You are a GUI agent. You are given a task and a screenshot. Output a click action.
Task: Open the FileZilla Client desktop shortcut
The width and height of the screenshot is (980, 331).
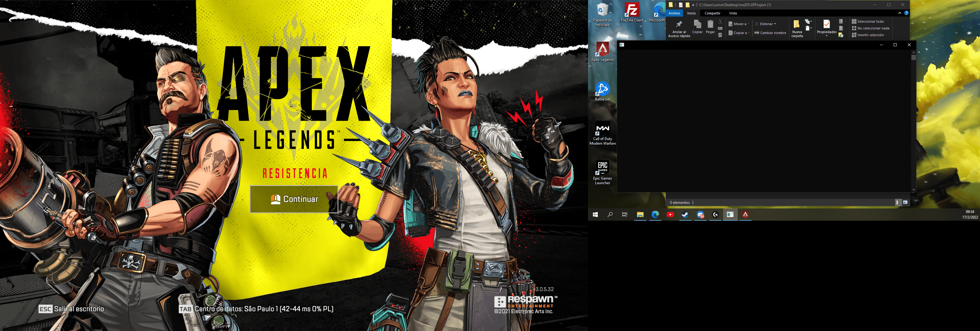632,12
